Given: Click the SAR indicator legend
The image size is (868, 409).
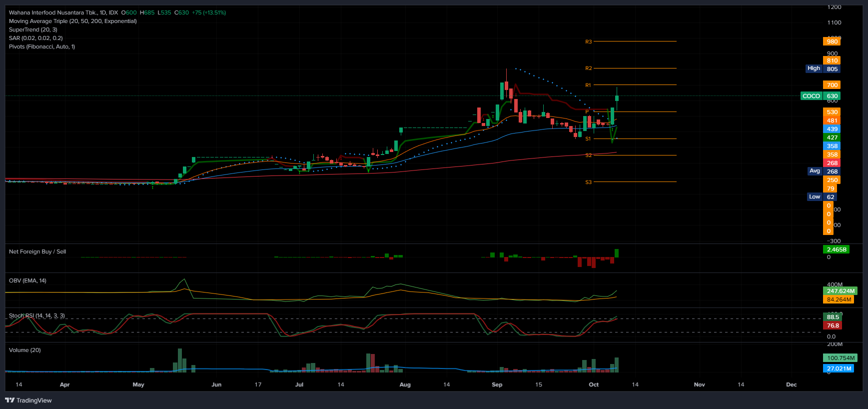Looking at the screenshot, I should (35, 38).
